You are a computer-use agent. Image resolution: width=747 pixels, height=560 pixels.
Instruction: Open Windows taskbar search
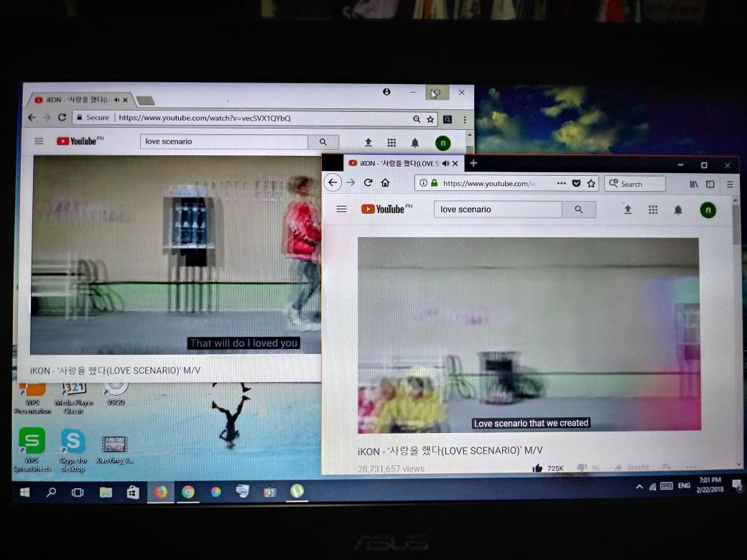pos(51,492)
